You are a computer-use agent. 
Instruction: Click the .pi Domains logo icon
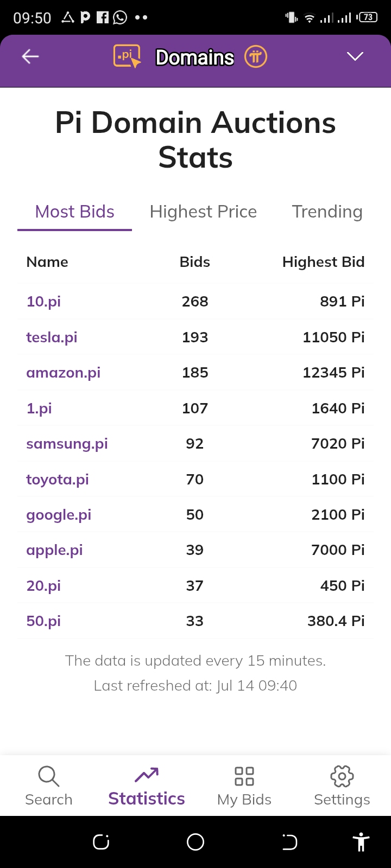click(127, 56)
